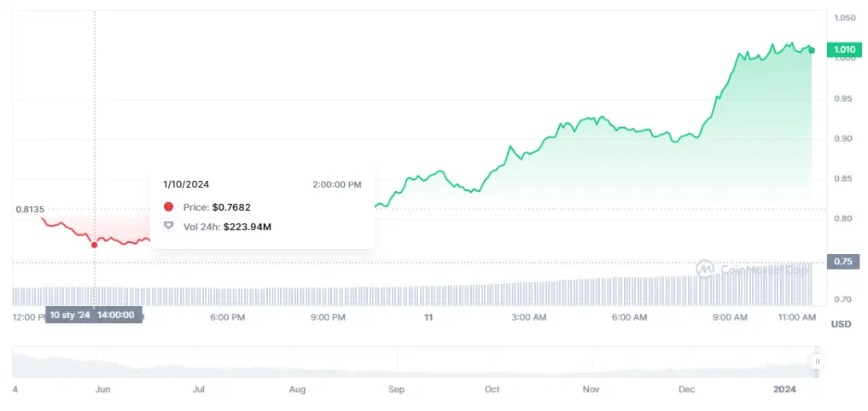Click the 2024 label in range navigator
This screenshot has height=411, width=868.
point(784,389)
